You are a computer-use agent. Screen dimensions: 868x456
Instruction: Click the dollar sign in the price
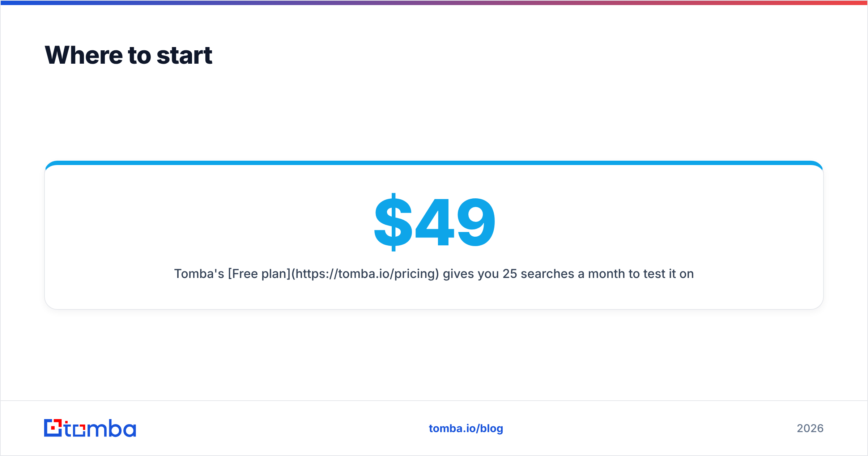click(393, 222)
